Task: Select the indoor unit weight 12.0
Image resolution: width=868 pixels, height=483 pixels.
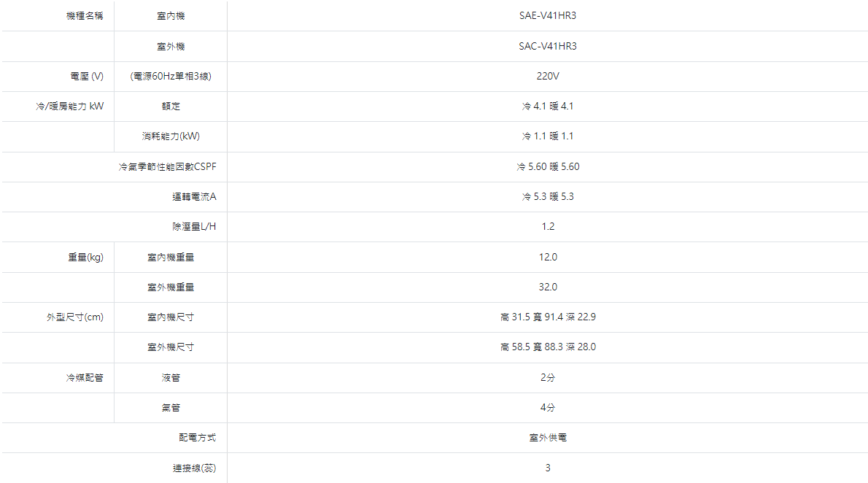Action: (x=548, y=257)
